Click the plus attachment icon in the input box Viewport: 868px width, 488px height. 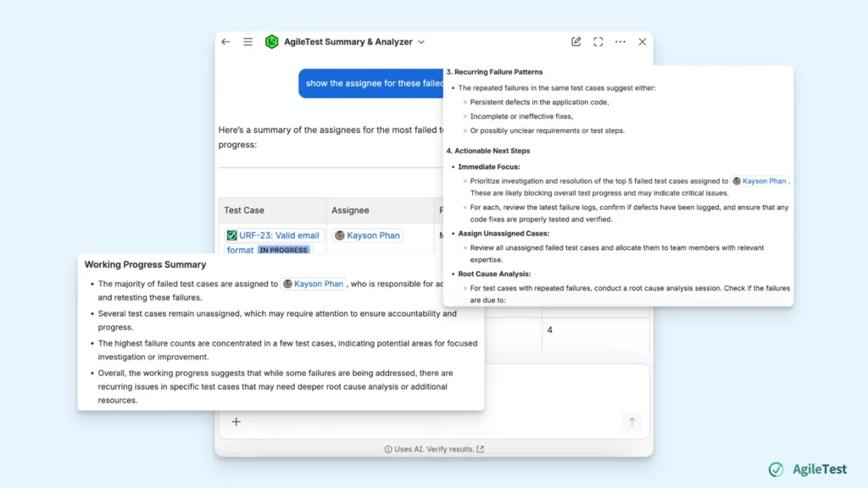click(236, 422)
